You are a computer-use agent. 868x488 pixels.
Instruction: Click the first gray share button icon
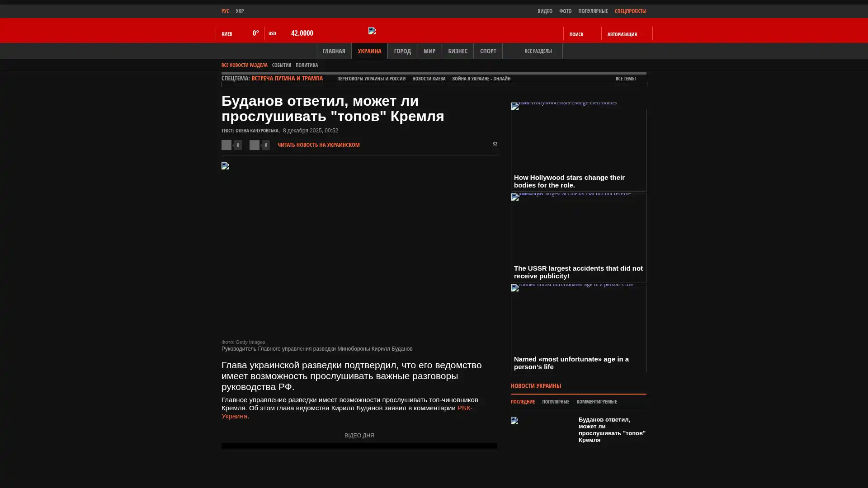coord(226,145)
